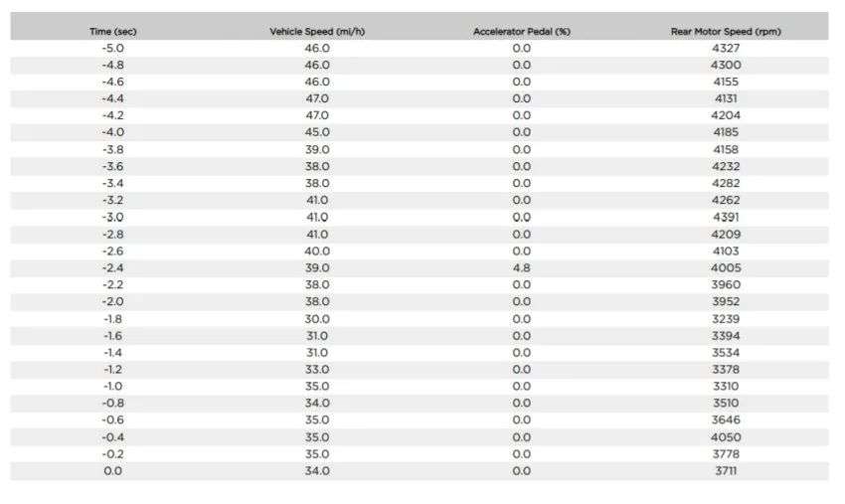The image size is (845, 504).
Task: Select the Vehicle Speed (mi/h) column header
Action: coord(317,32)
